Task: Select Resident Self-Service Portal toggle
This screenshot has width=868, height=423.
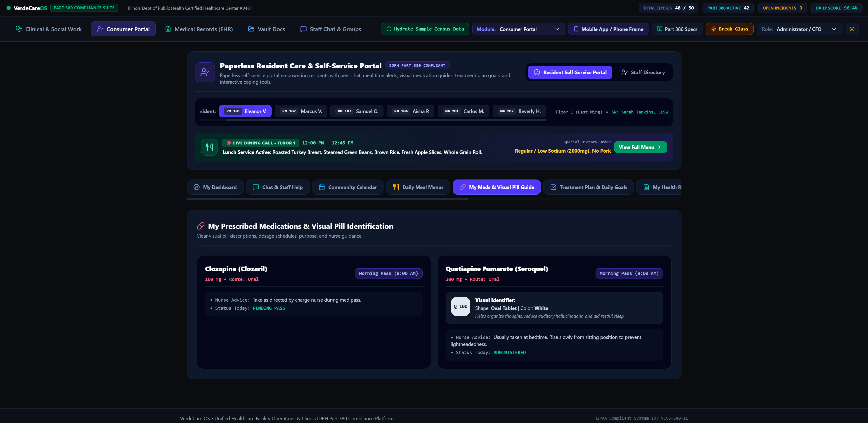Action: coord(570,72)
